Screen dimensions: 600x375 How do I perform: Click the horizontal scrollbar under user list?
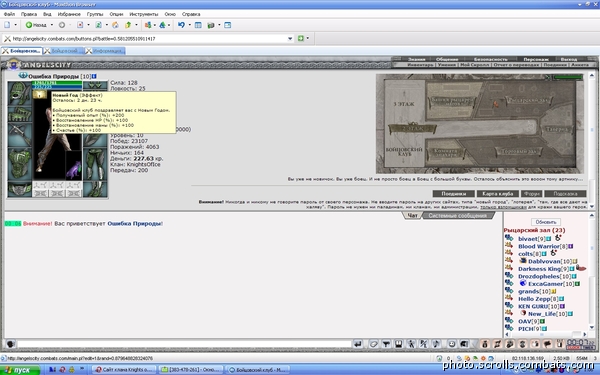546,334
